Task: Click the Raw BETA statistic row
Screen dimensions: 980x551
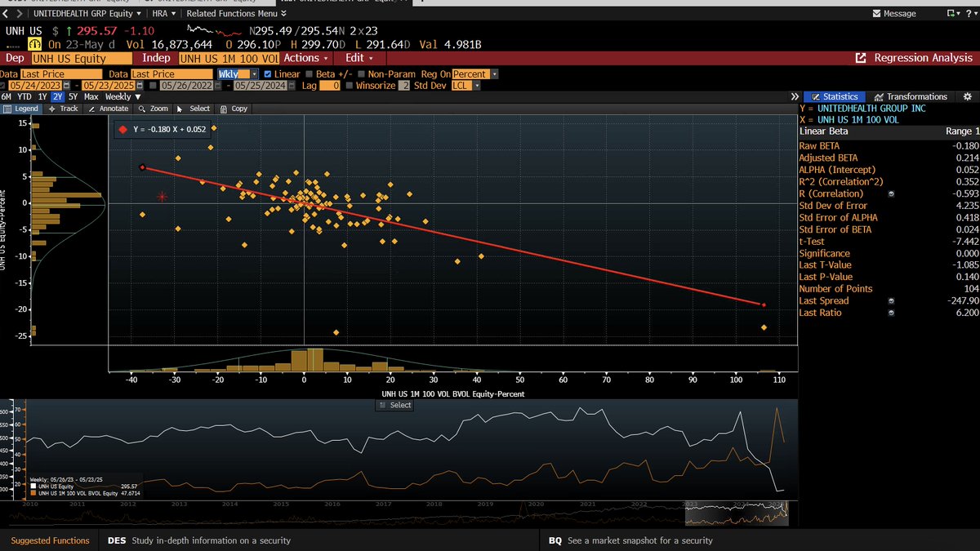Action: [x=889, y=146]
